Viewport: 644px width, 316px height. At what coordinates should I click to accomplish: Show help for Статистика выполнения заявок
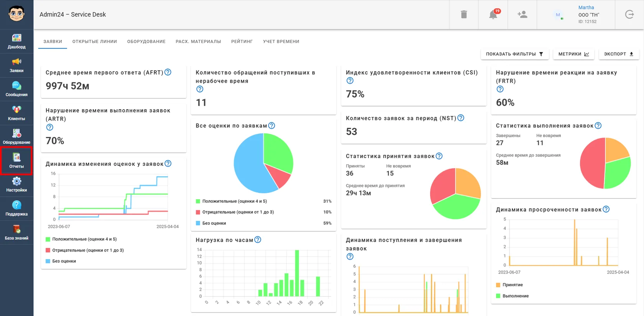pyautogui.click(x=598, y=125)
